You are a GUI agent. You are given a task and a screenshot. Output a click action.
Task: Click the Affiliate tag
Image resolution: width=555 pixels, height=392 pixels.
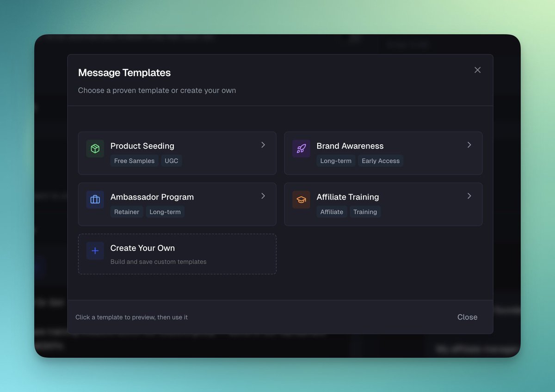[332, 212]
